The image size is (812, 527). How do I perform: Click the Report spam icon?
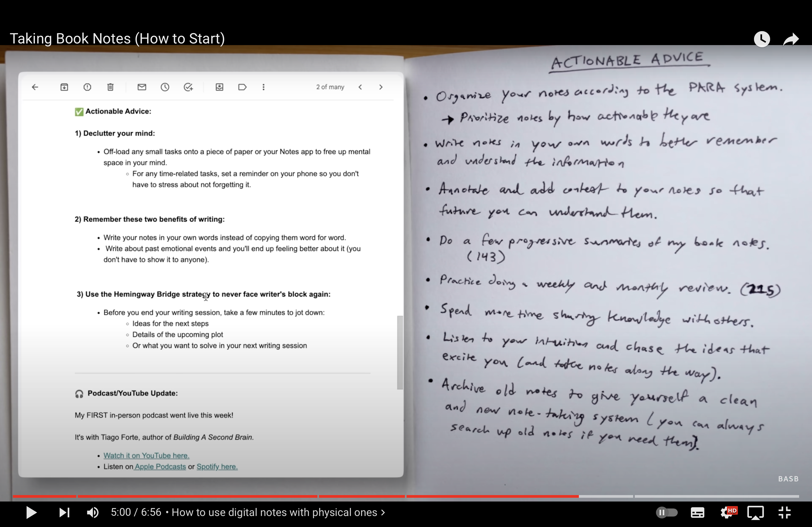(x=87, y=87)
